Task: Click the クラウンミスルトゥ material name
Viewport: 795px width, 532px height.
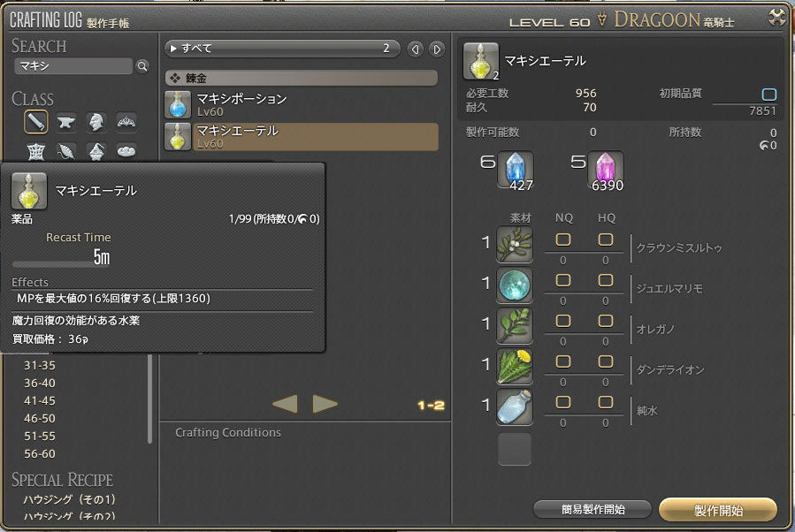Action: [679, 248]
